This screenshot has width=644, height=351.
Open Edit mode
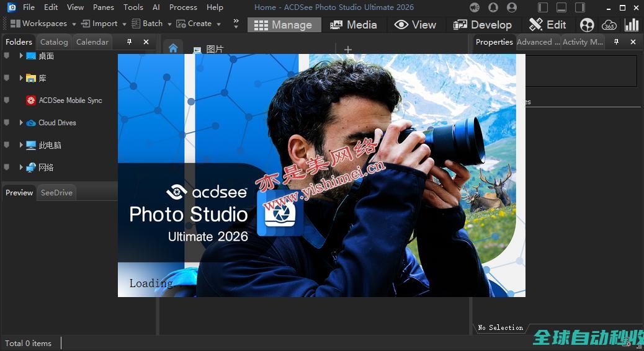coord(547,25)
